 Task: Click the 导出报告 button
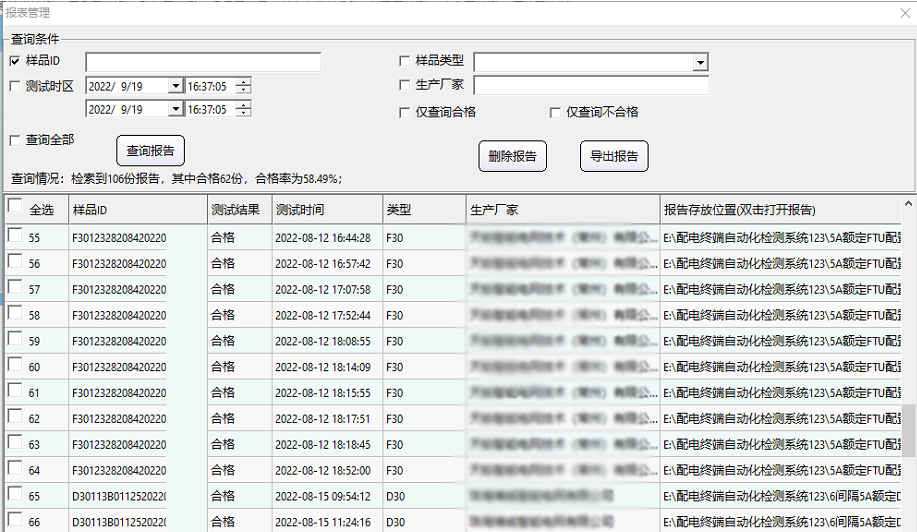click(613, 156)
